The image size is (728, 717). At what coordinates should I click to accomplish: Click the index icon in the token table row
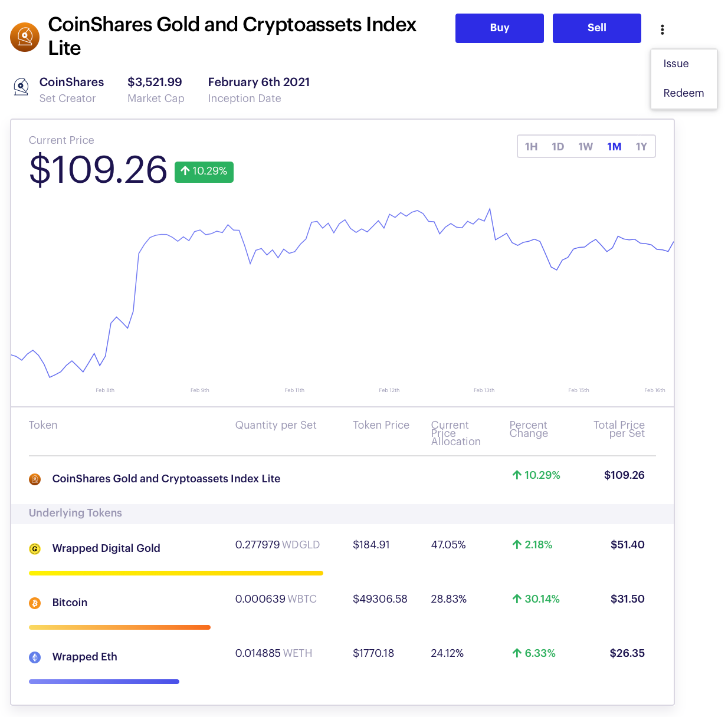tap(35, 479)
